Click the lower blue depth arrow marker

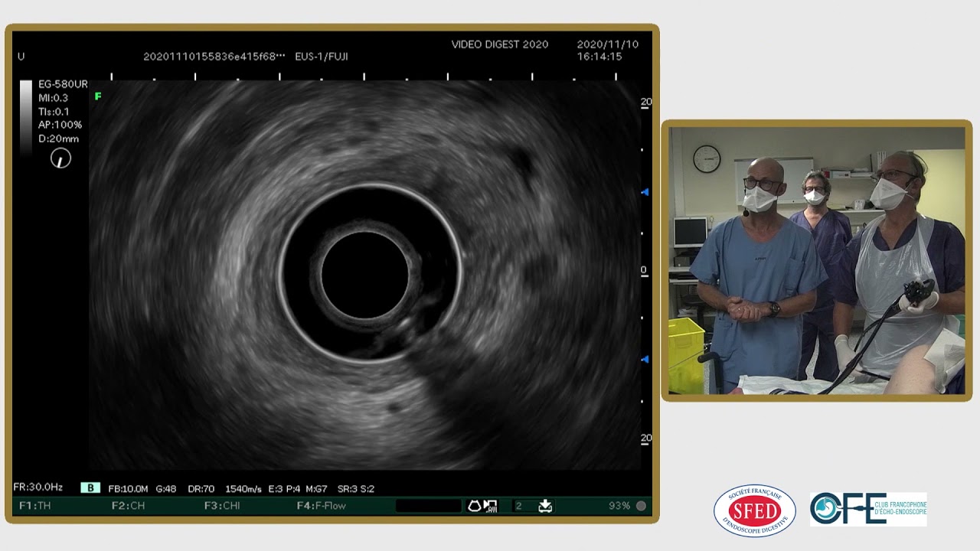(x=645, y=359)
